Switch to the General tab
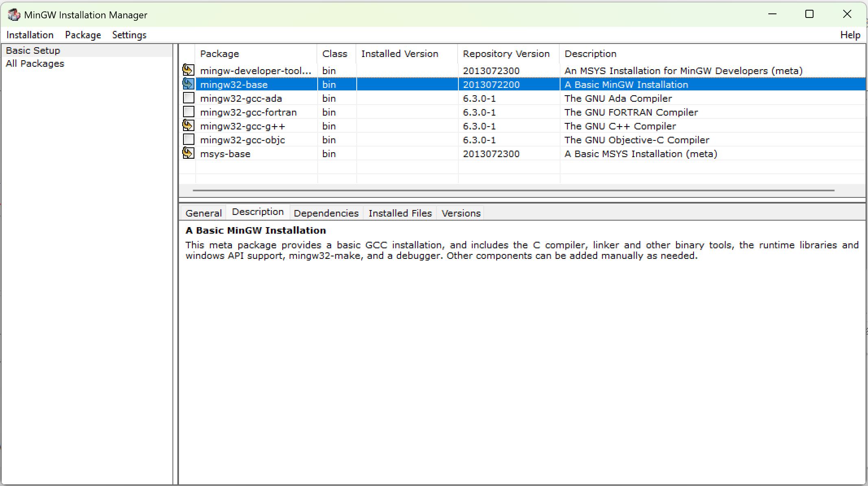 pos(203,213)
